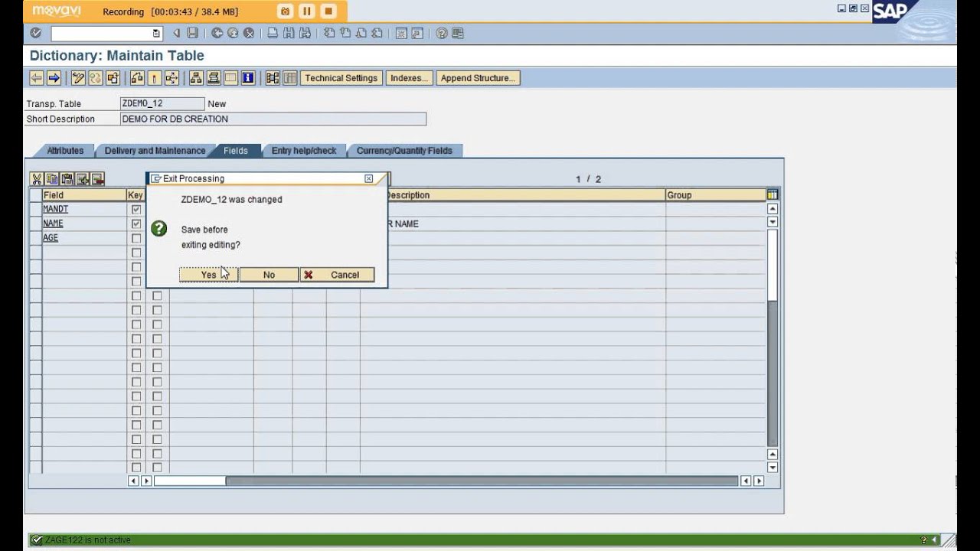The image size is (980, 551).
Task: Click the blue Information icon
Action: 248,78
